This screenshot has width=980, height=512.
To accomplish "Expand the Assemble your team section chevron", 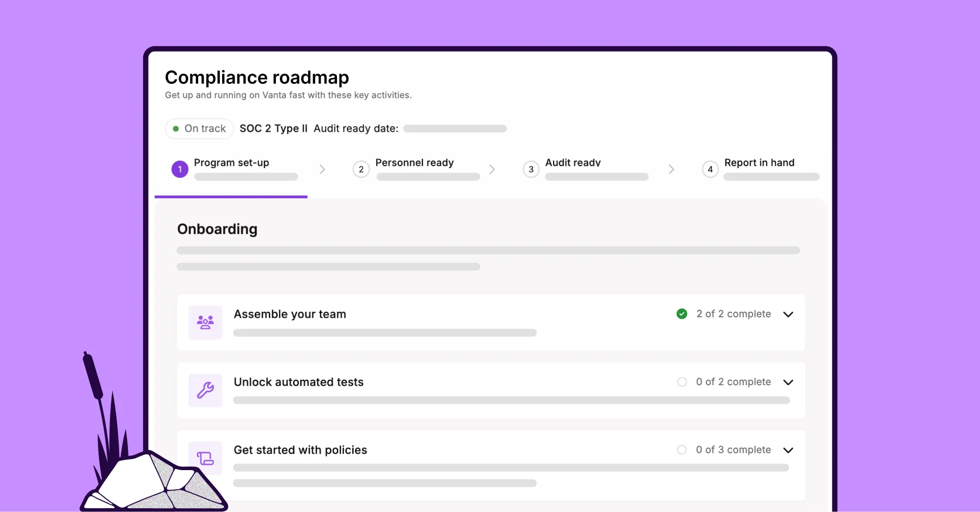I will [788, 314].
